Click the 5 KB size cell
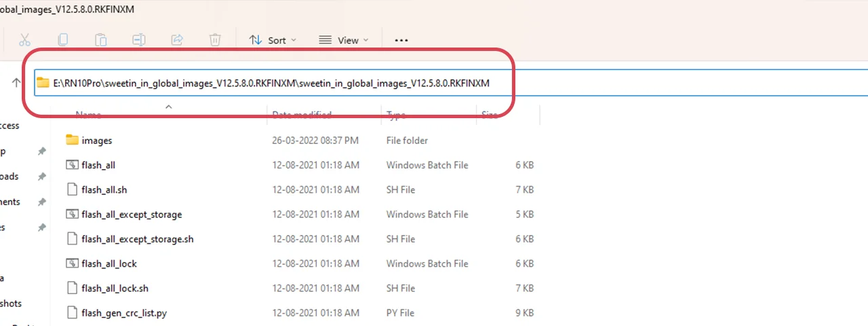Image resolution: width=868 pixels, height=326 pixels. pos(524,215)
